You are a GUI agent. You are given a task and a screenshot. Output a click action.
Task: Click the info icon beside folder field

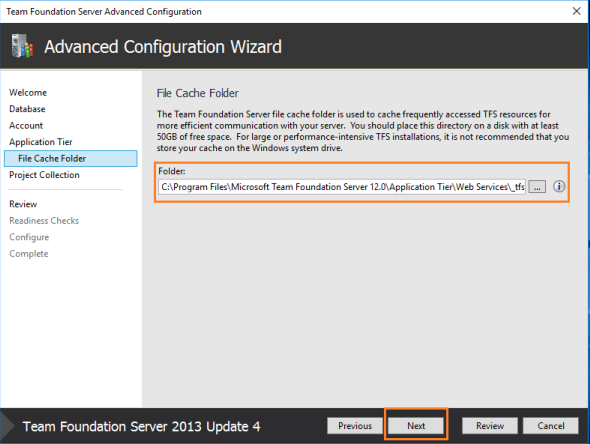559,186
